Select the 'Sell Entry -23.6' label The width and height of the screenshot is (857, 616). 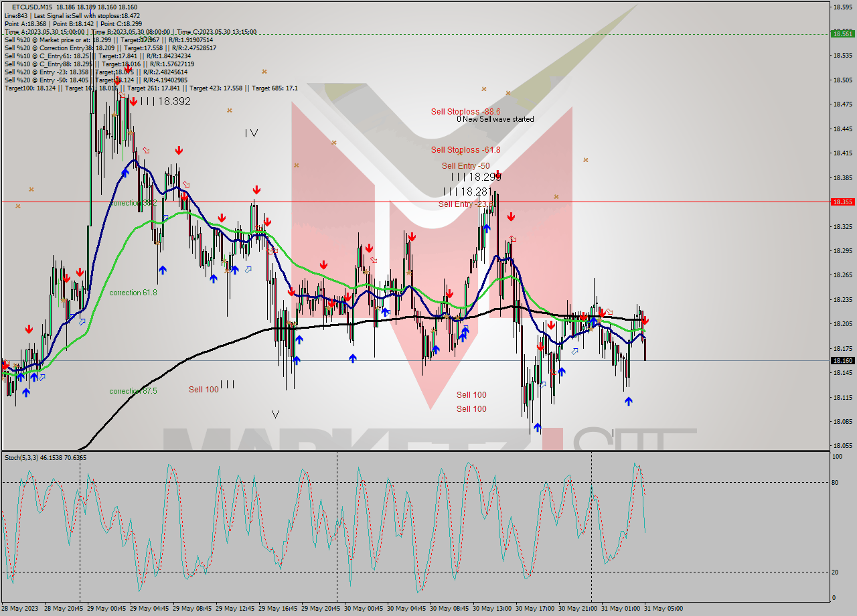[465, 204]
